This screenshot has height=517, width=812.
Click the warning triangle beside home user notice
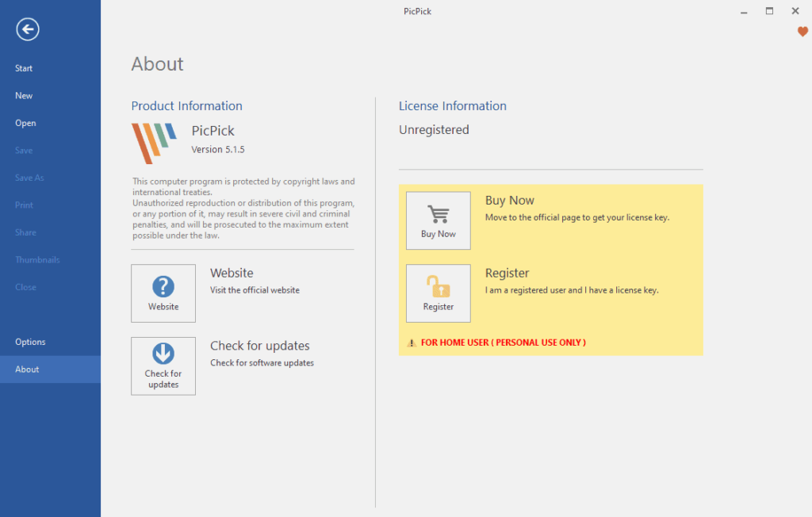pos(412,343)
